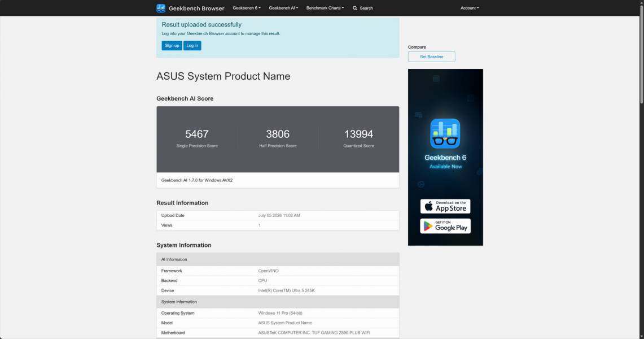Click the Device value Intel Core Ultra 5 245K
Image resolution: width=644 pixels, height=339 pixels.
pyautogui.click(x=286, y=290)
